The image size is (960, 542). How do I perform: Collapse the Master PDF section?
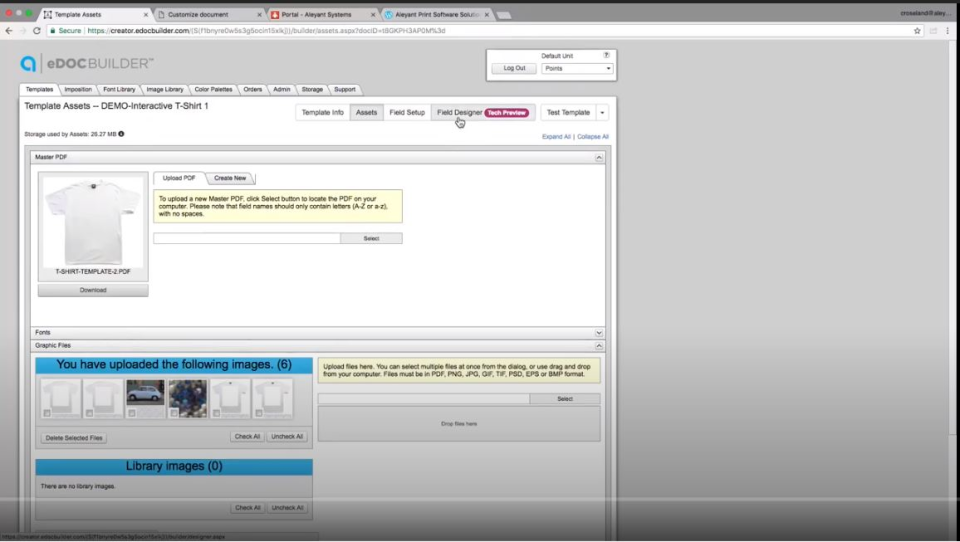[x=599, y=157]
